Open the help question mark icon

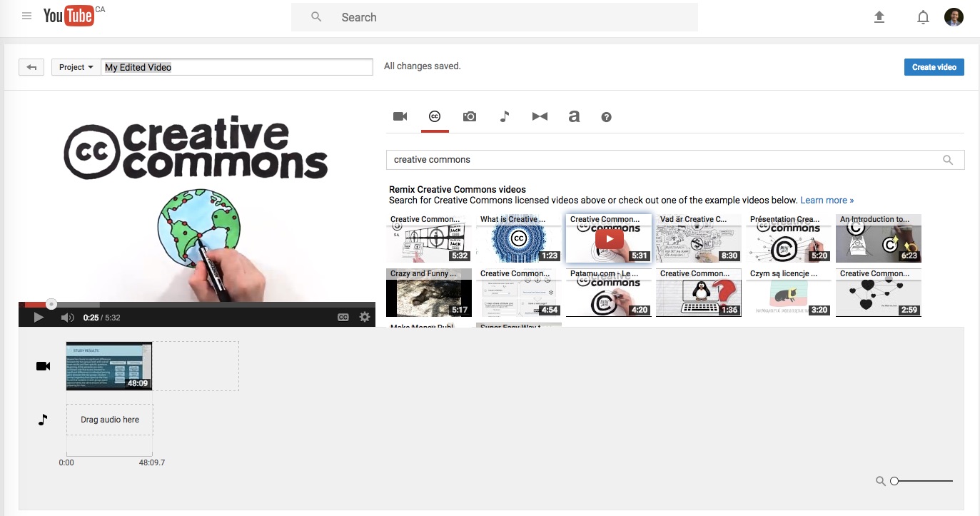coord(607,117)
